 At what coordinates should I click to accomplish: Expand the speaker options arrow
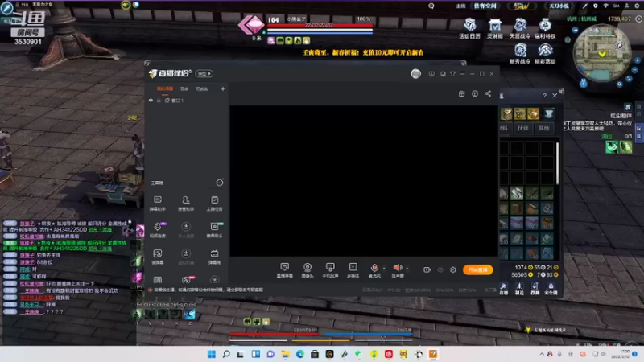click(407, 269)
